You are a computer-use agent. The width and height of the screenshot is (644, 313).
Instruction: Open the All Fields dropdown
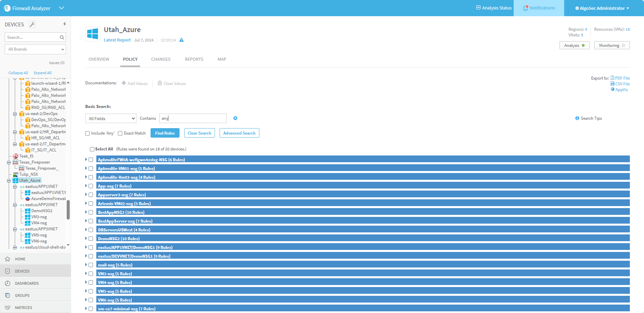click(111, 119)
